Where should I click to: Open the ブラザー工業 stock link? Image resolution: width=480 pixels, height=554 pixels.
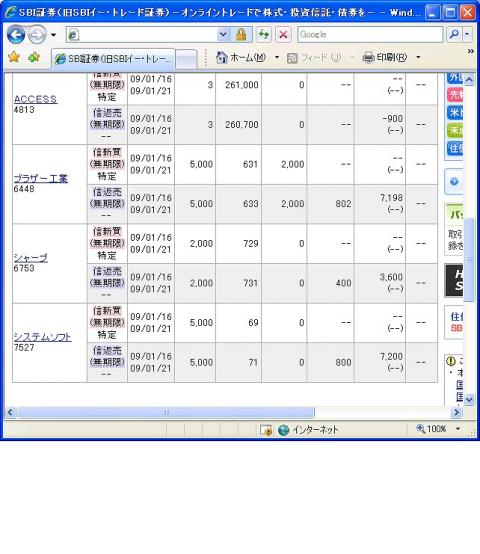point(41,178)
